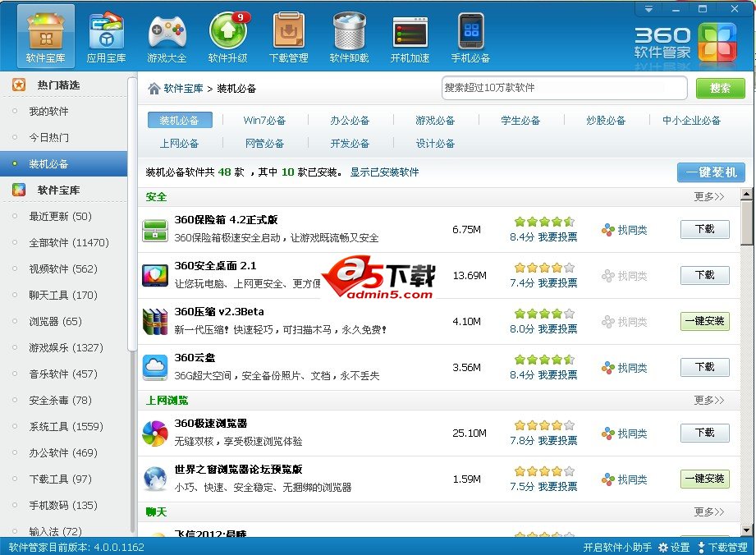This screenshot has height=555, width=756.
Task: Select the Win7必备 tab
Action: coord(264,120)
